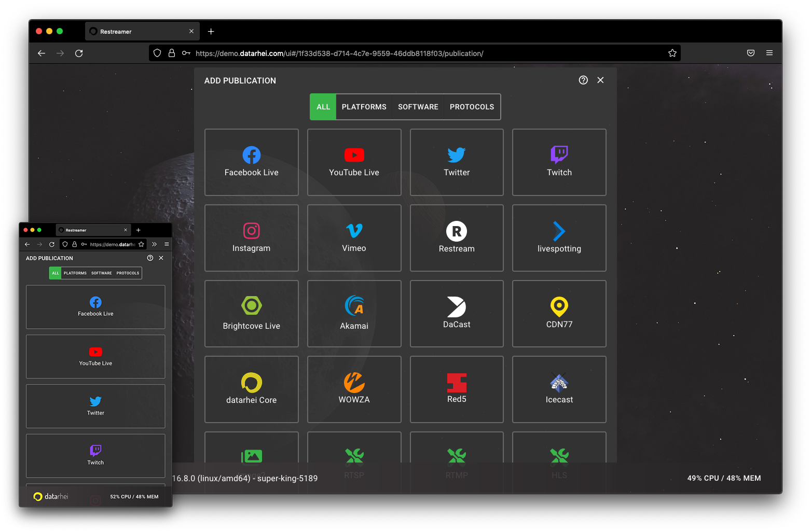Open the PROTOCOLS tab in main dialog
The width and height of the screenshot is (811, 532).
(472, 107)
